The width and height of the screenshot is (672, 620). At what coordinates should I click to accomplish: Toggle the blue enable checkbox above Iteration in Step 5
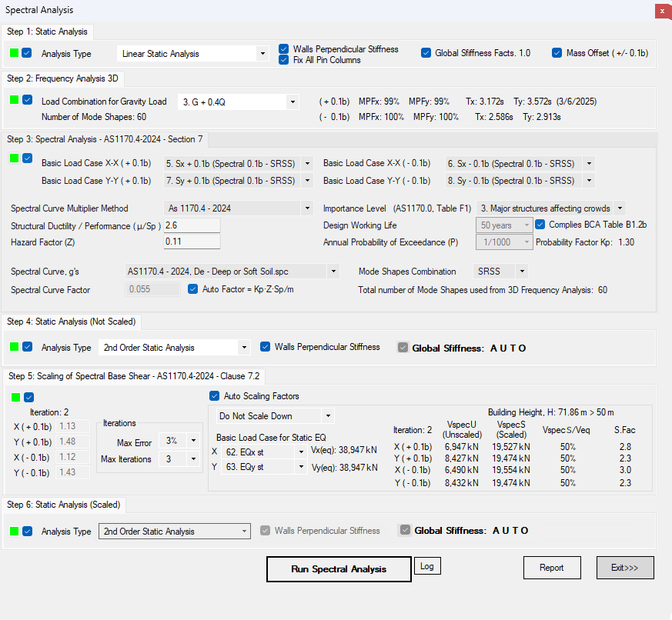point(28,397)
